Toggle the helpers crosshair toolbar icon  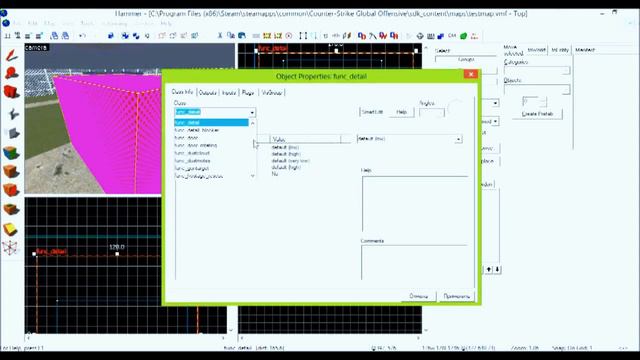pos(420,36)
